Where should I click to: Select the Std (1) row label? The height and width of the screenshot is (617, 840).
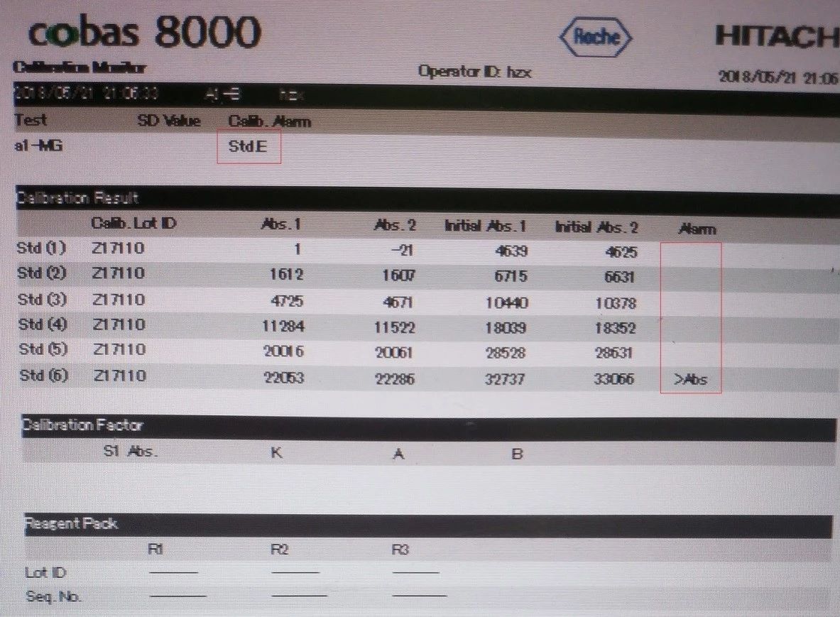pos(41,248)
